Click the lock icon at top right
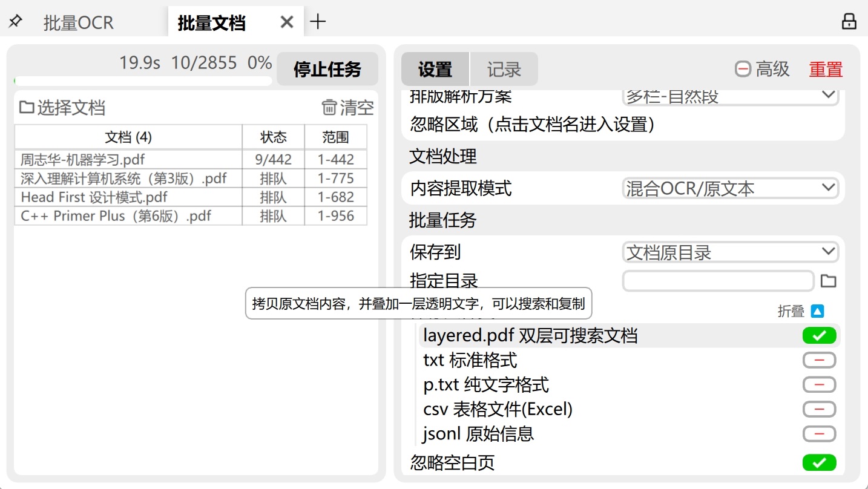This screenshot has height=489, width=868. [849, 22]
